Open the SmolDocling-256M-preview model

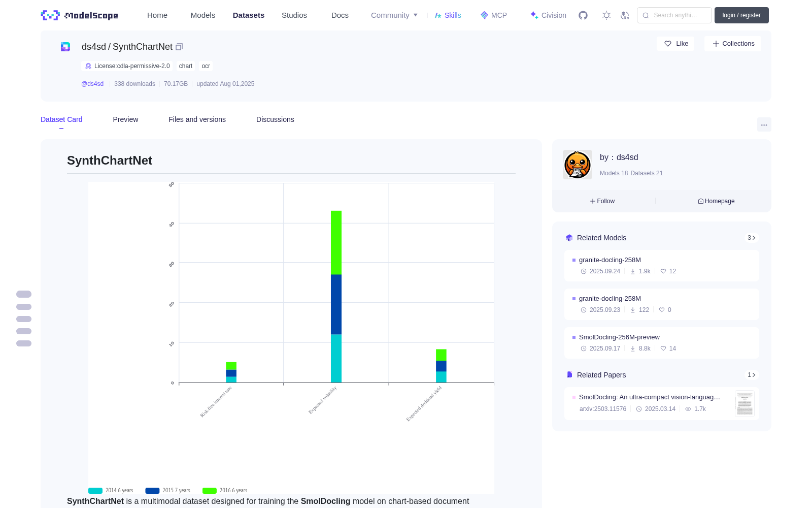click(662, 343)
